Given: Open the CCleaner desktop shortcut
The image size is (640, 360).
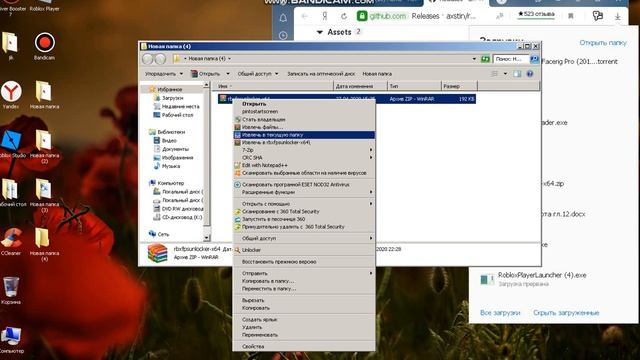Looking at the screenshot, I should 11,242.
